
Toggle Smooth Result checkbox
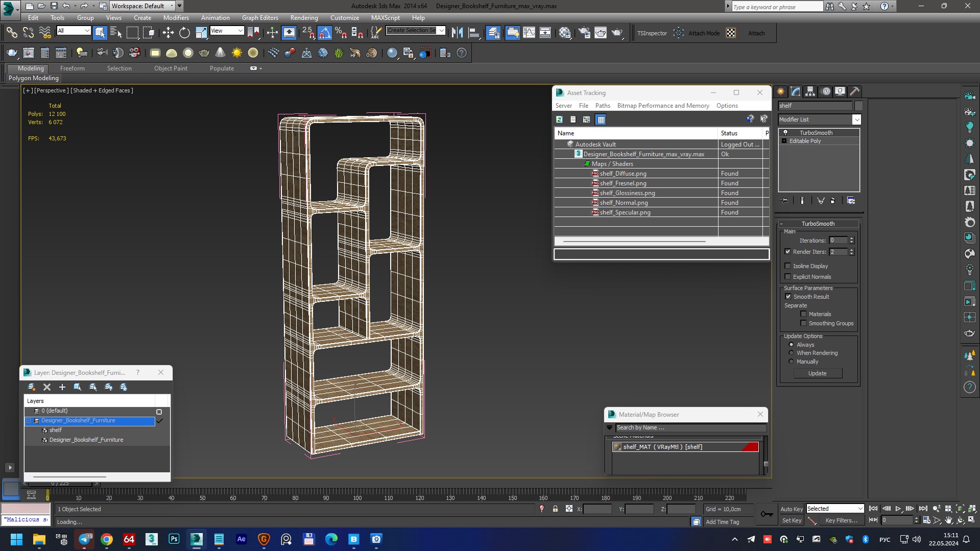point(788,297)
